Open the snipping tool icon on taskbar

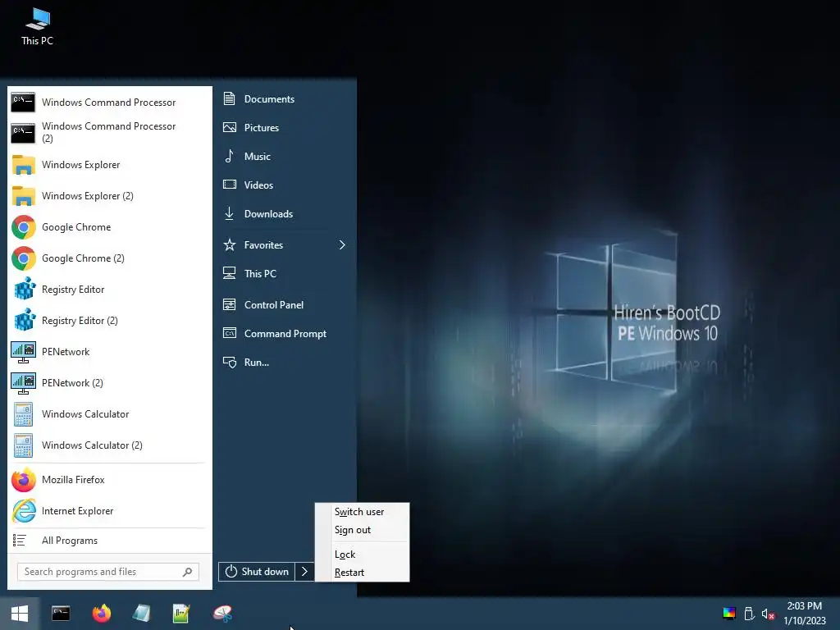[222, 614]
